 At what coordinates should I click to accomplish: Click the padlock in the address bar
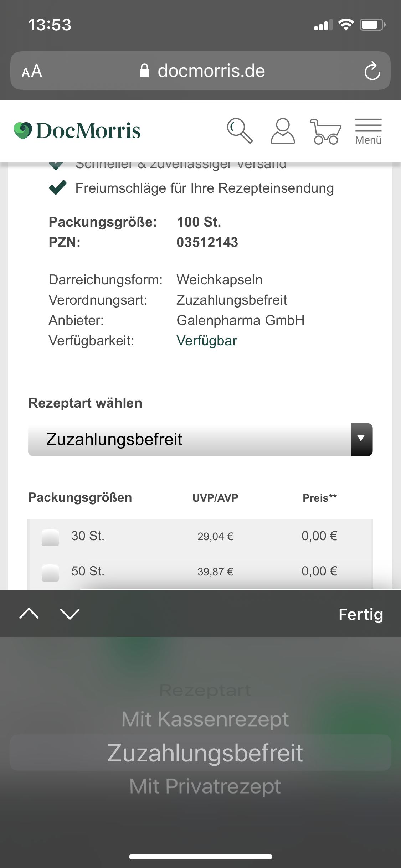pos(145,70)
